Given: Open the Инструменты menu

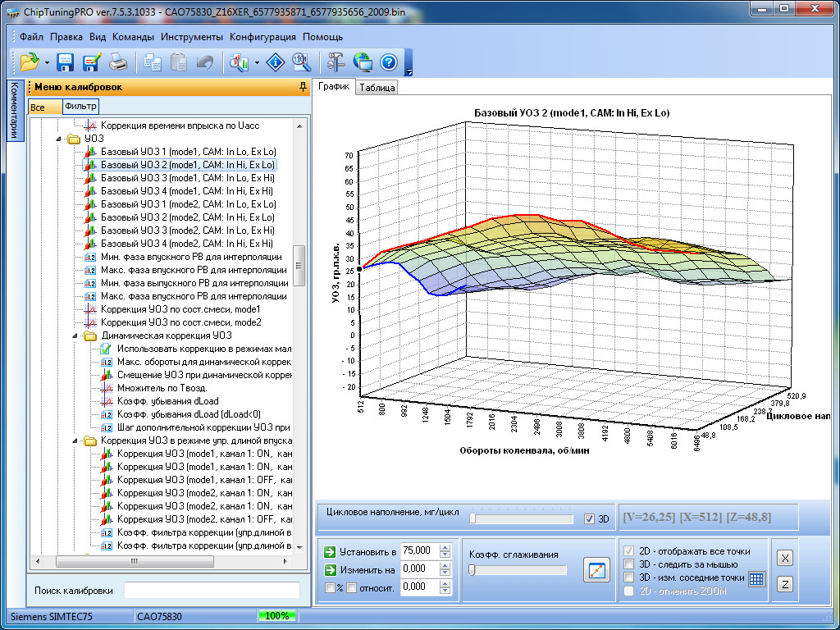Looking at the screenshot, I should [x=191, y=37].
